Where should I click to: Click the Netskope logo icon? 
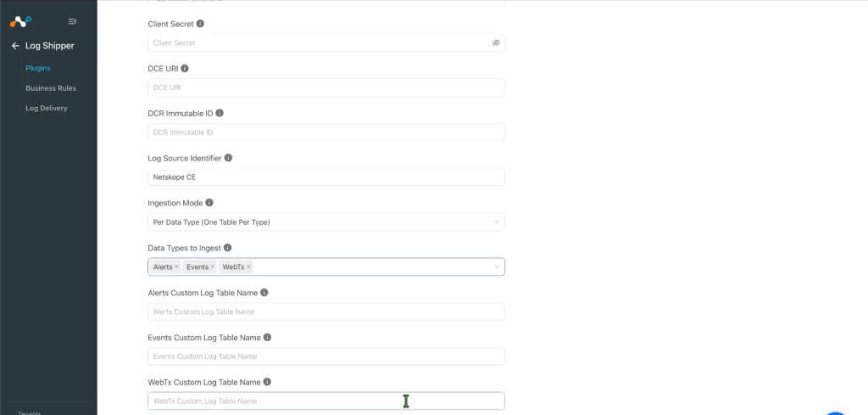tap(20, 21)
